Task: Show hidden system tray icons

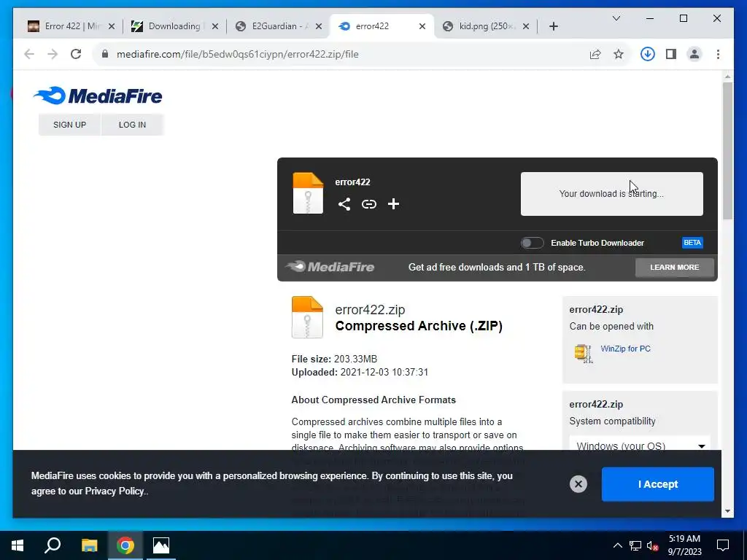Action: tap(617, 545)
